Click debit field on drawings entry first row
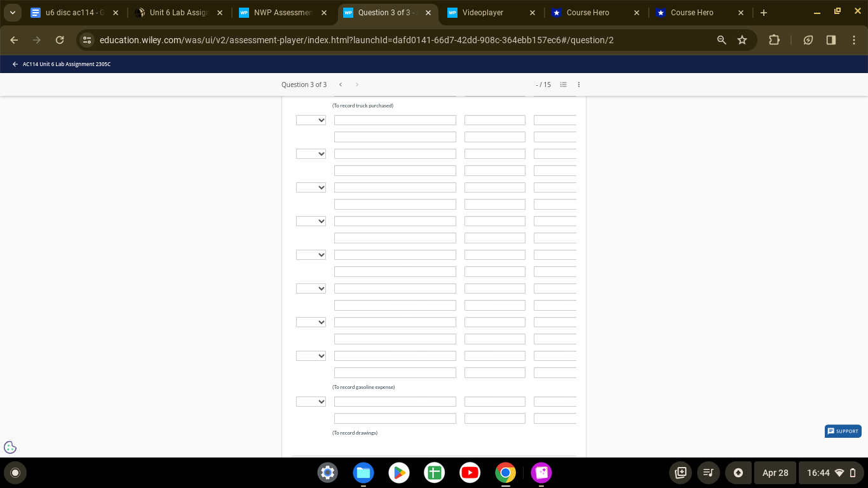Screen dimensions: 868x488 (x=495, y=402)
